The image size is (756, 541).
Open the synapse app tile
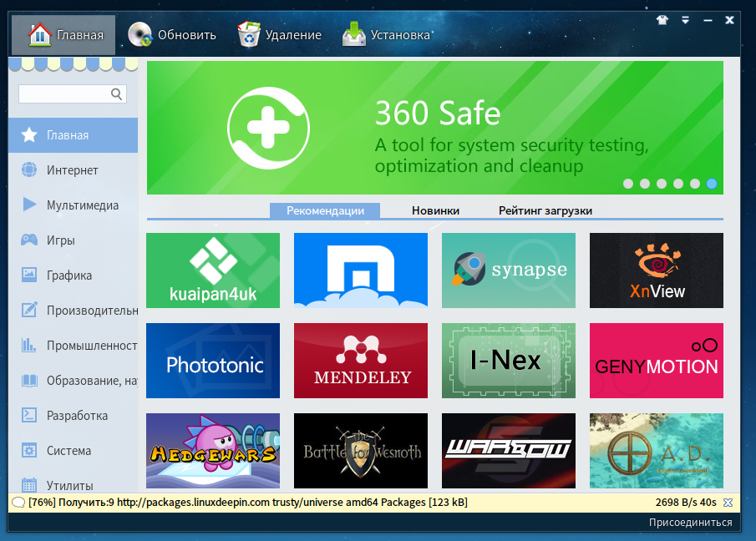[x=509, y=270]
